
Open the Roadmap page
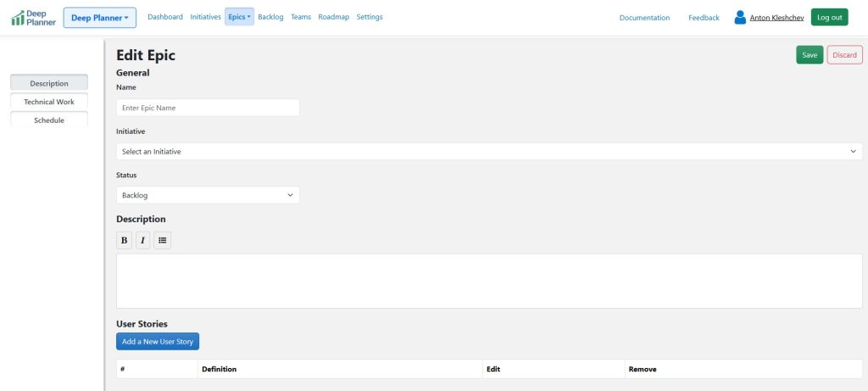click(333, 17)
